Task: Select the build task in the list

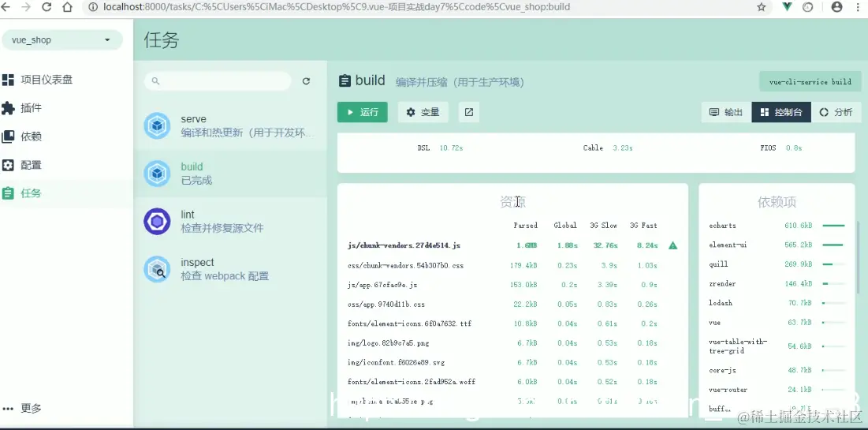Action: coord(230,174)
